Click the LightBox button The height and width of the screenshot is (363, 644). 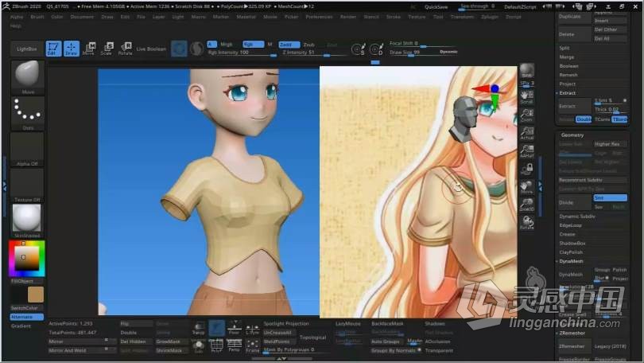27,49
